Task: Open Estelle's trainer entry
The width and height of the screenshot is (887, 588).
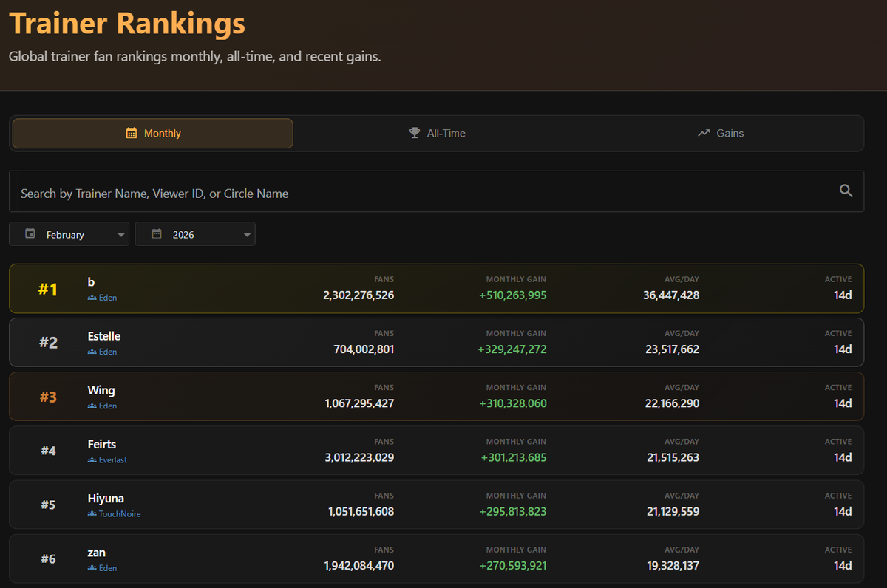Action: pyautogui.click(x=436, y=342)
